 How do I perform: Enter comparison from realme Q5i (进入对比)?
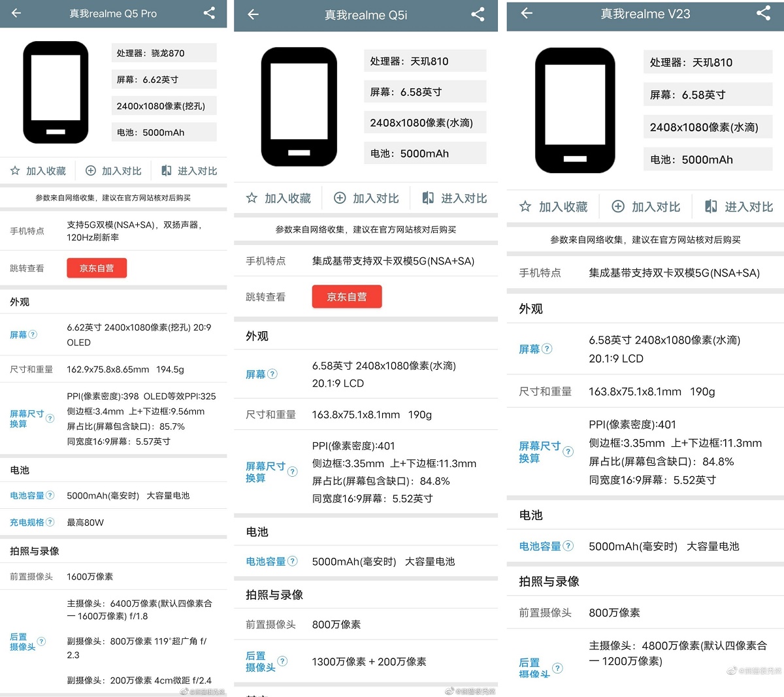(x=455, y=198)
